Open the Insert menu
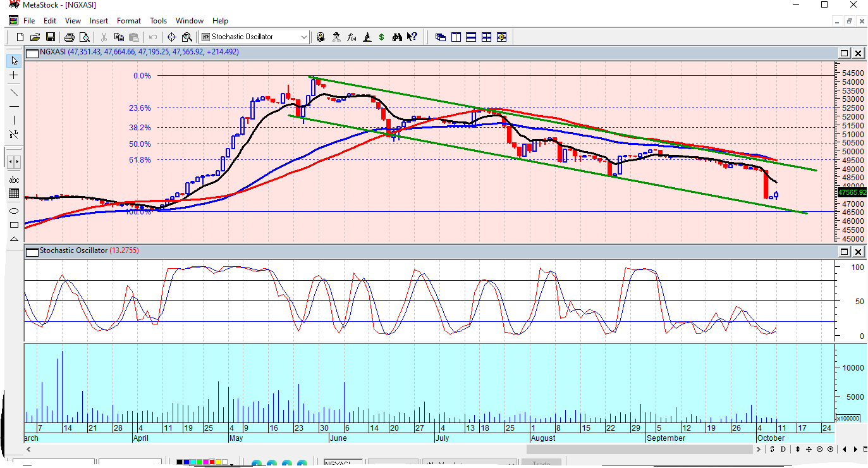Screen dimensions: 868x468 [x=99, y=21]
